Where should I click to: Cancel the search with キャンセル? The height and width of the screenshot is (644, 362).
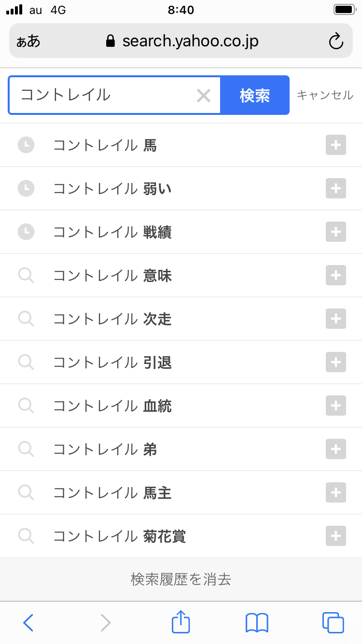(x=325, y=95)
